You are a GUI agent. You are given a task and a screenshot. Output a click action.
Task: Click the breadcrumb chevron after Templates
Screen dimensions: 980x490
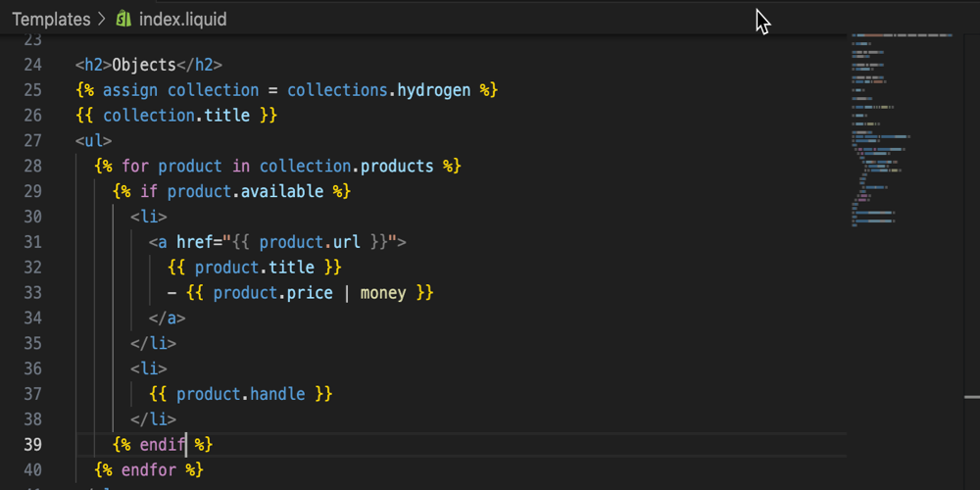coord(103,20)
